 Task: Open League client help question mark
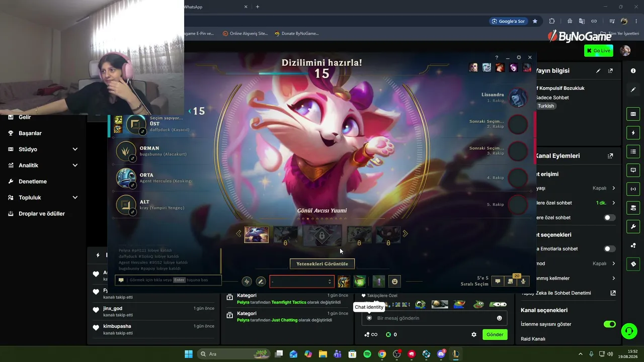pos(497,57)
